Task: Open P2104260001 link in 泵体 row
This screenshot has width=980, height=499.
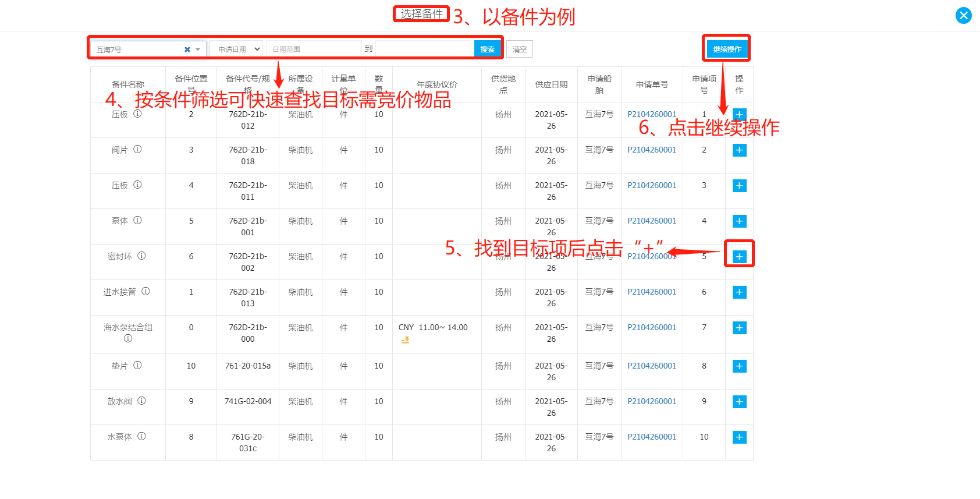Action: click(652, 221)
